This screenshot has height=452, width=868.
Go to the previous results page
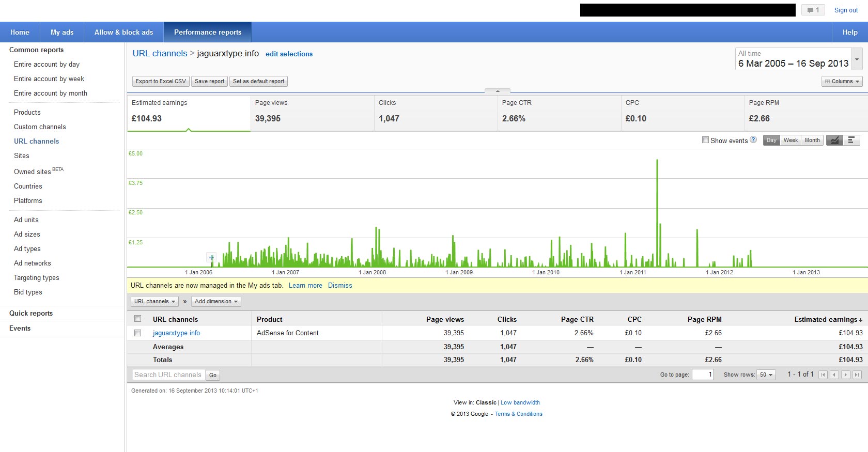pos(834,375)
